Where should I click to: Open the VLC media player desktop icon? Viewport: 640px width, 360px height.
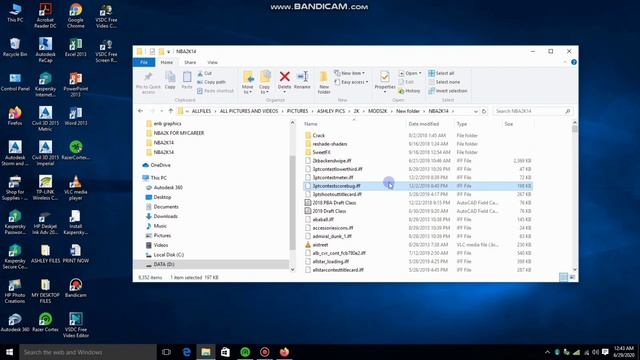point(76,188)
